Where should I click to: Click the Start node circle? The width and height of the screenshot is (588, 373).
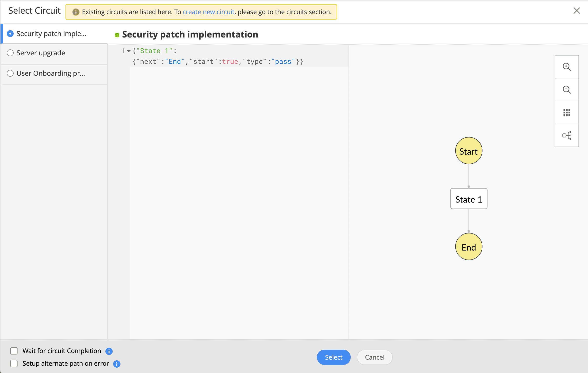click(x=468, y=151)
